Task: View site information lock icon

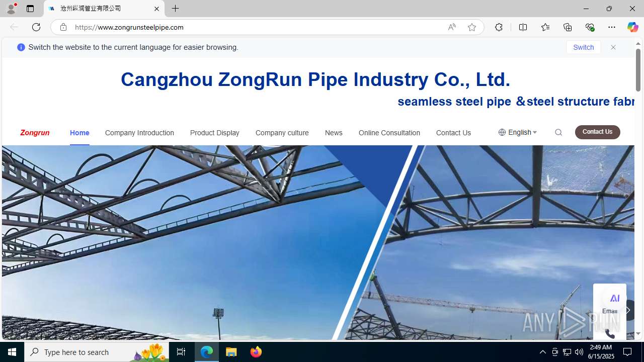Action: (63, 27)
